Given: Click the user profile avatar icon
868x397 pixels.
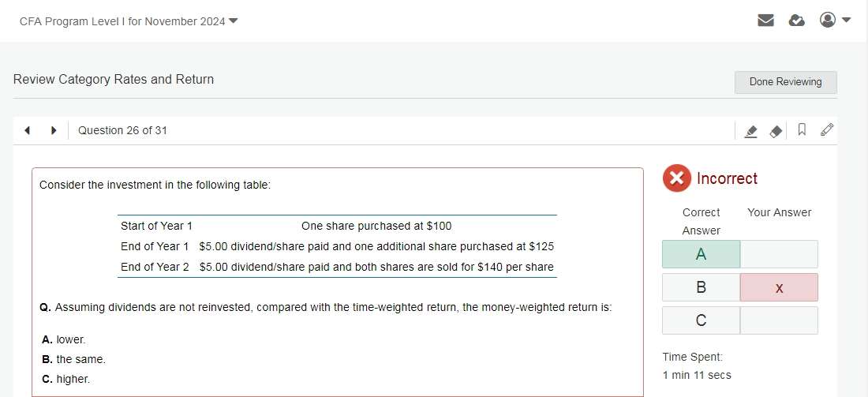Looking at the screenshot, I should [x=827, y=20].
